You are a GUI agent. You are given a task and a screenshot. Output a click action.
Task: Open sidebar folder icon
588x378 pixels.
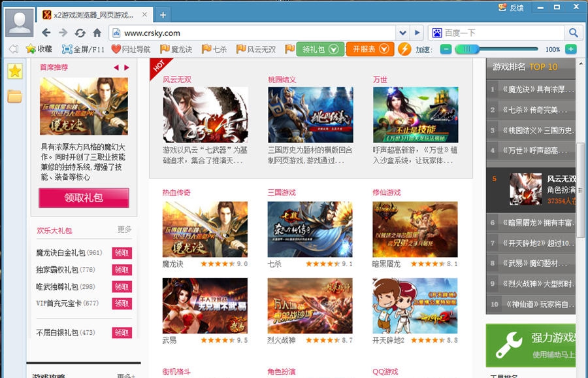pyautogui.click(x=15, y=97)
